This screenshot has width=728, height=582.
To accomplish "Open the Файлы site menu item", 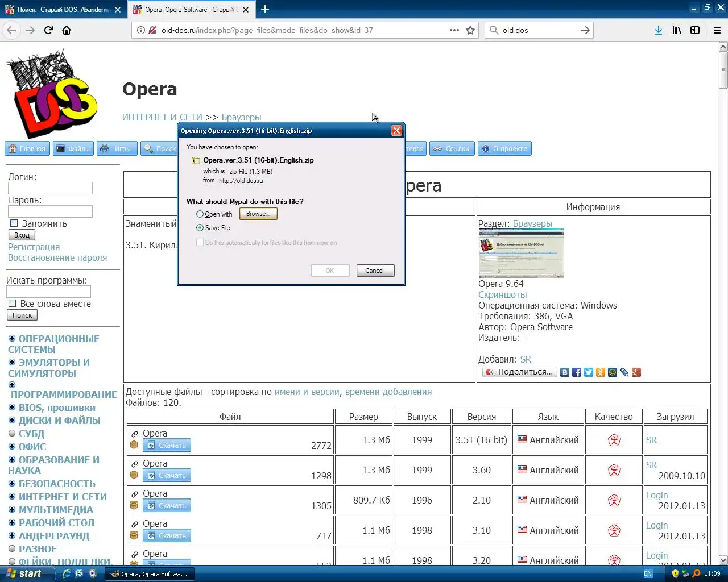I will click(x=73, y=148).
